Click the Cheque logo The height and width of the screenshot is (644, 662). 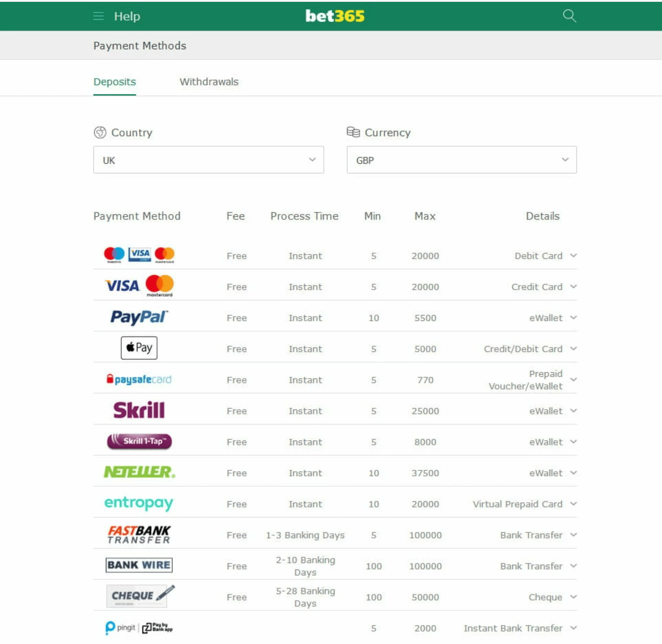pyautogui.click(x=141, y=596)
